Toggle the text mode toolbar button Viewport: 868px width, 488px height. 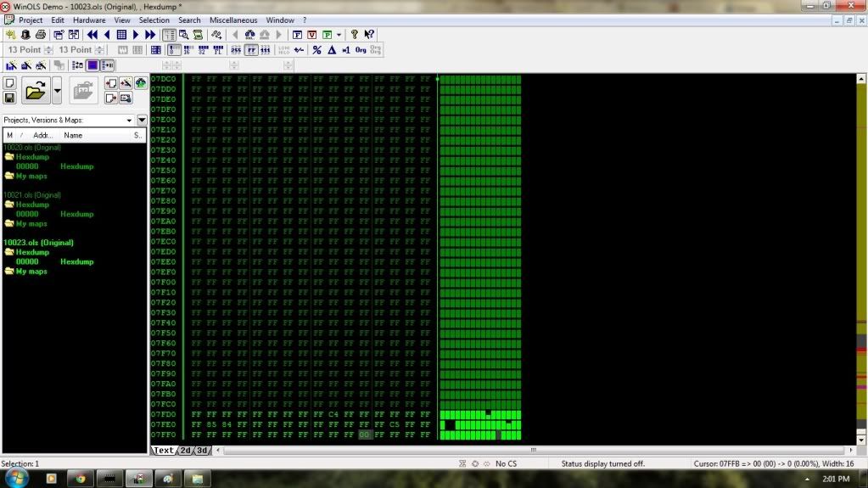(x=169, y=34)
